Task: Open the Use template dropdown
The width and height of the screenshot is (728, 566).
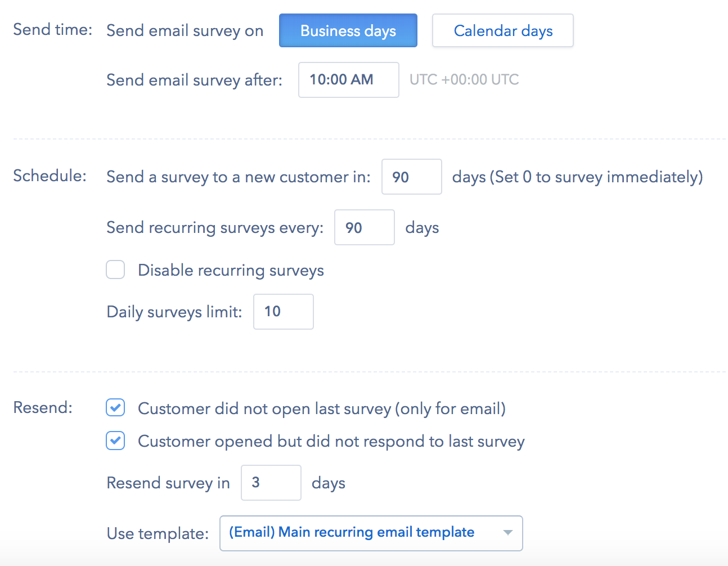Action: pos(371,533)
